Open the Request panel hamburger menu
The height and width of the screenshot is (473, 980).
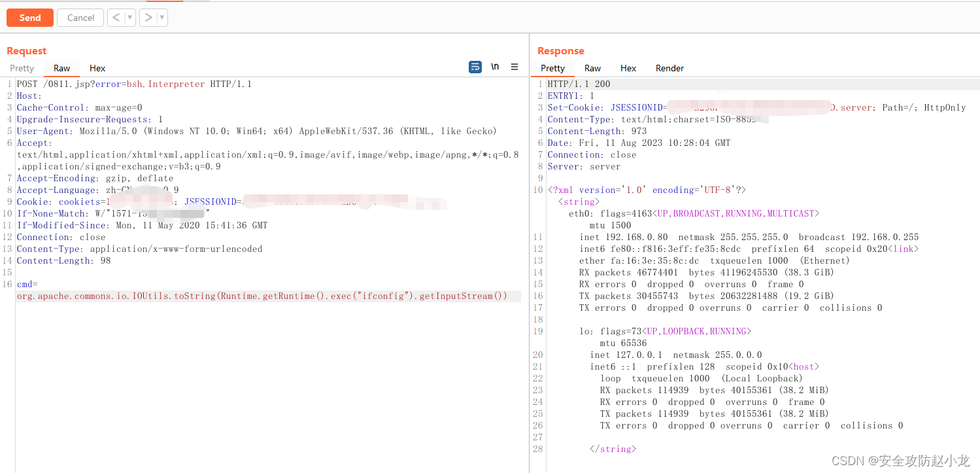[515, 67]
